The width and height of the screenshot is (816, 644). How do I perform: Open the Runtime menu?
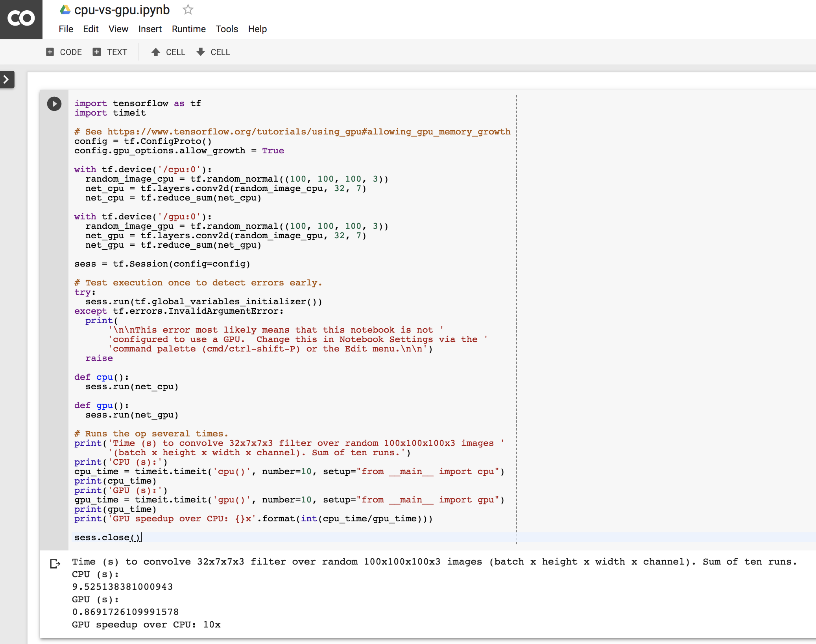(x=188, y=29)
